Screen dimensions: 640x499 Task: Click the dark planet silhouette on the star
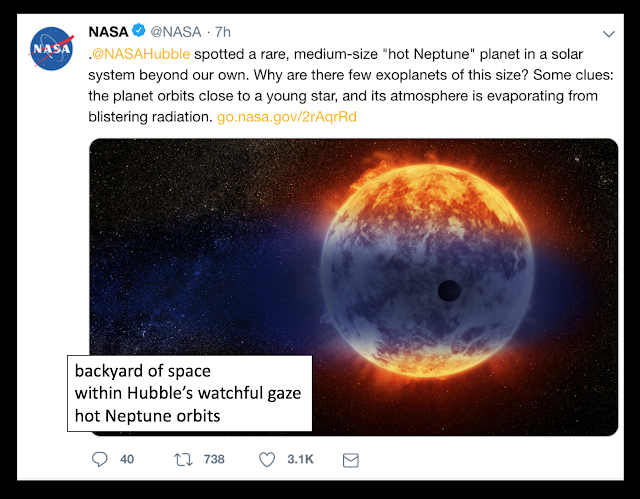click(x=449, y=291)
